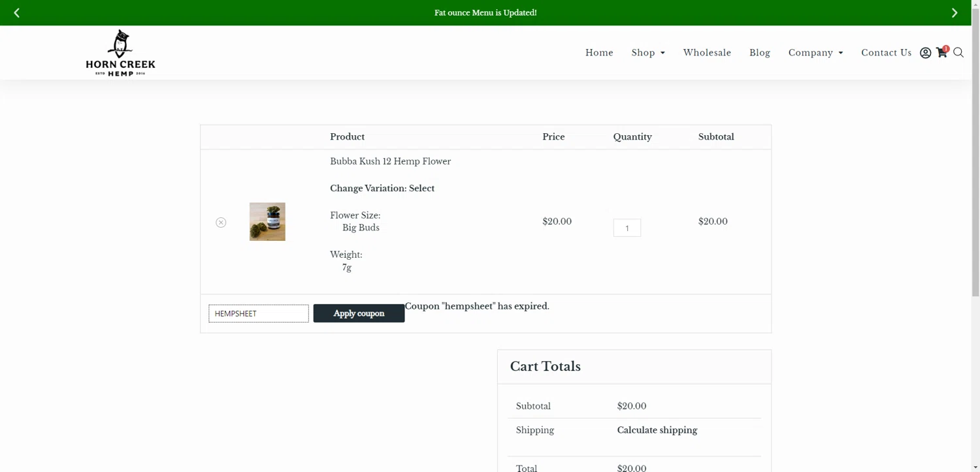Expand the Company dropdown menu

tap(815, 53)
